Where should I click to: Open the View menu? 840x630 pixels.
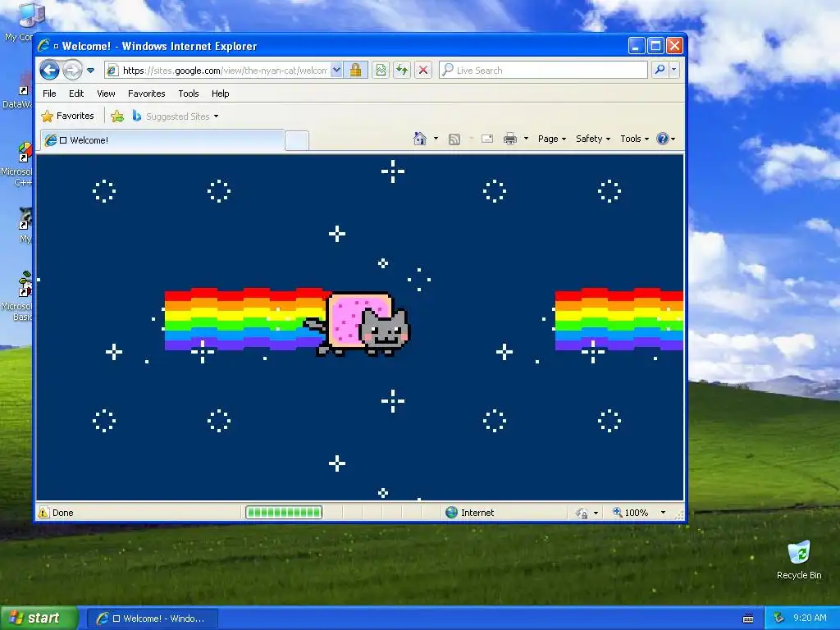[106, 94]
